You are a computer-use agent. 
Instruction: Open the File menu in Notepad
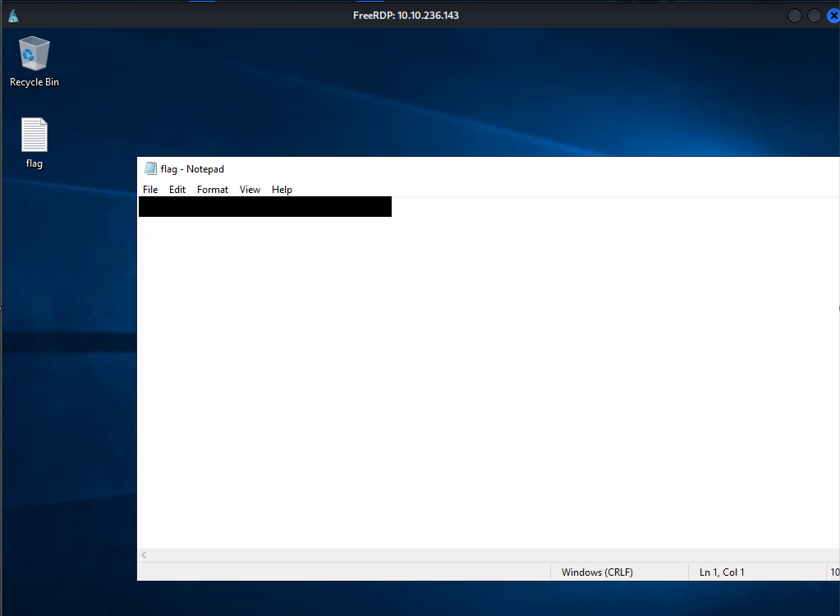click(150, 190)
